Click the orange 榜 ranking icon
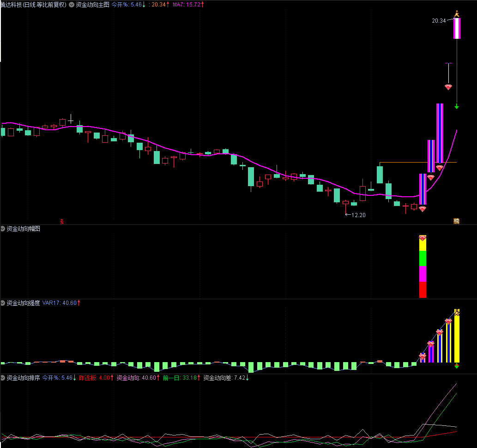 [x=456, y=221]
